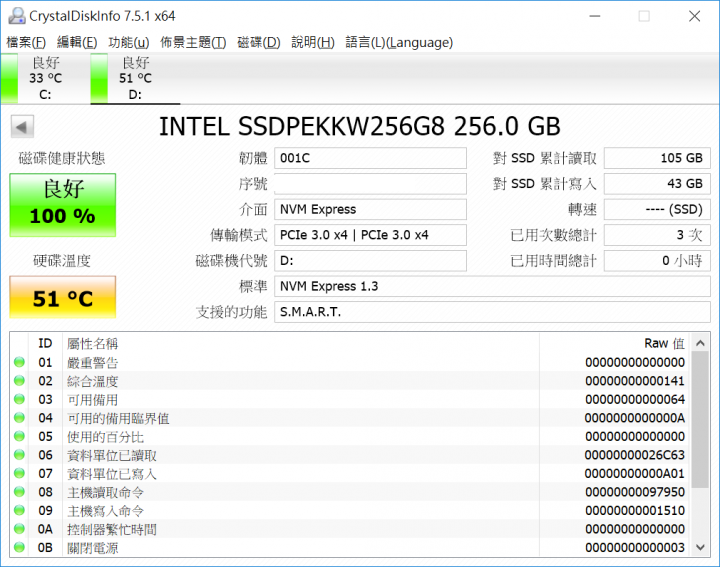Switch to drive D: tab at 51 °C
Viewport: 720px width, 567px height.
point(135,79)
